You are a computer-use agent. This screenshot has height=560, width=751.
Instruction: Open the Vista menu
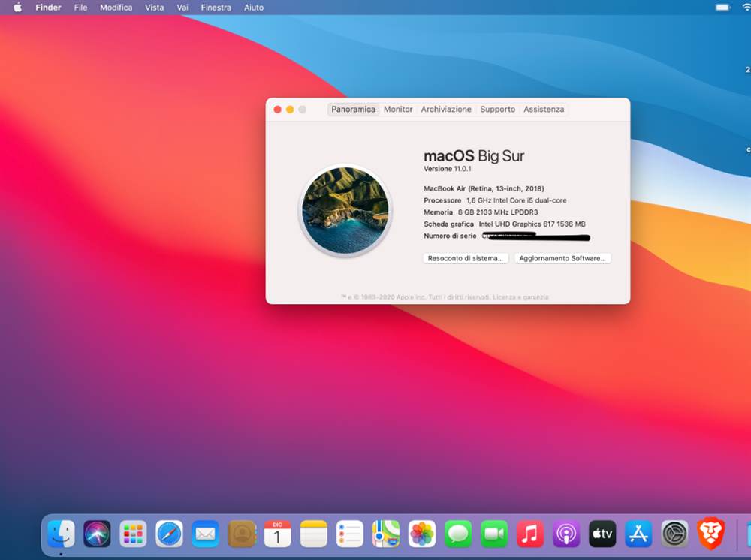tap(154, 8)
